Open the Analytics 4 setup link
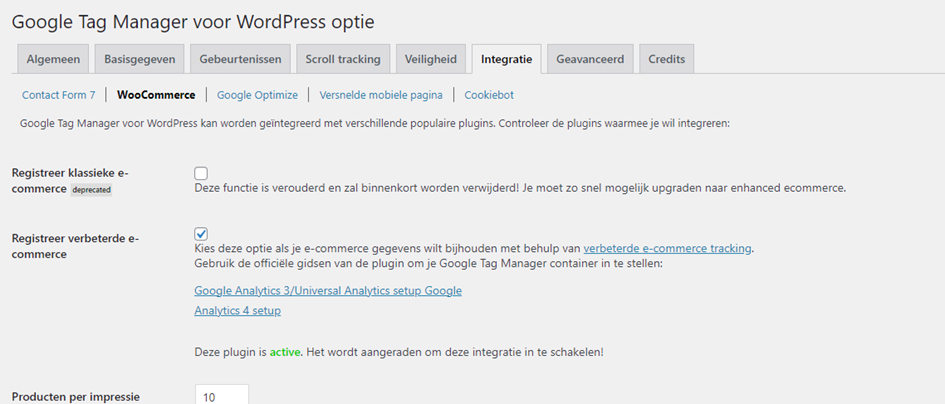Image resolution: width=945 pixels, height=404 pixels. point(237,311)
